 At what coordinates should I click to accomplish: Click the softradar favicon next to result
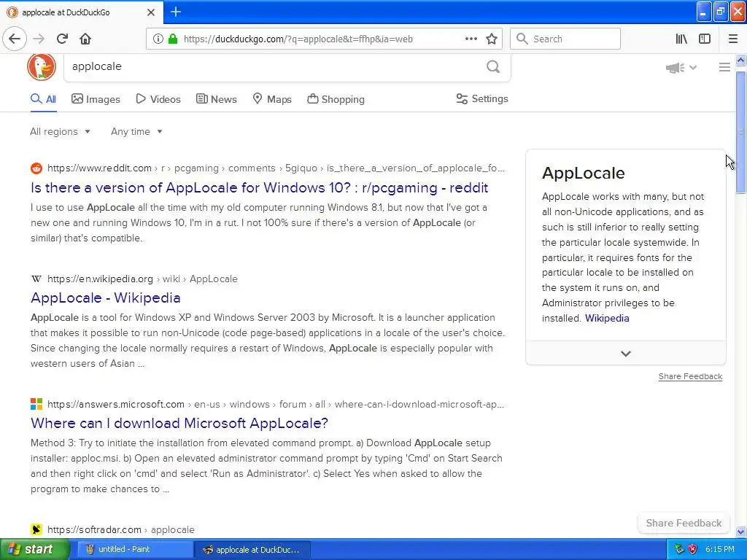[x=36, y=529]
